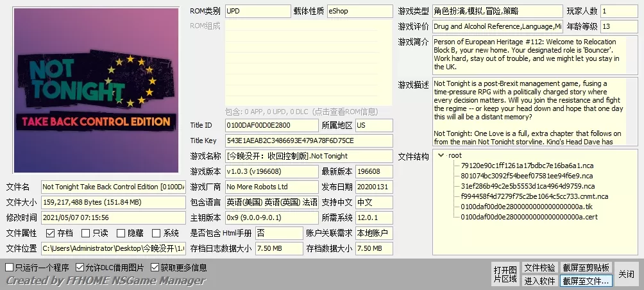Toggle 允许DLC借用图片 checkbox
This screenshot has height=290, width=644.
pos(80,267)
